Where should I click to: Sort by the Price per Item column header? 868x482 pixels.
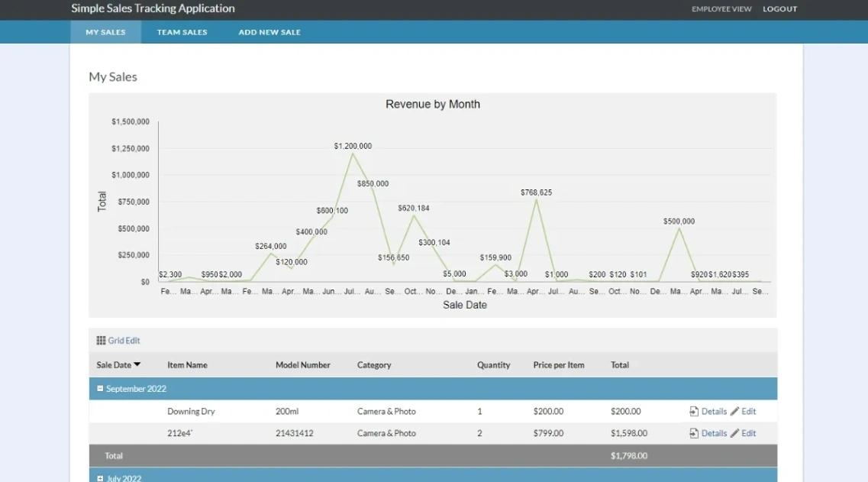point(559,365)
